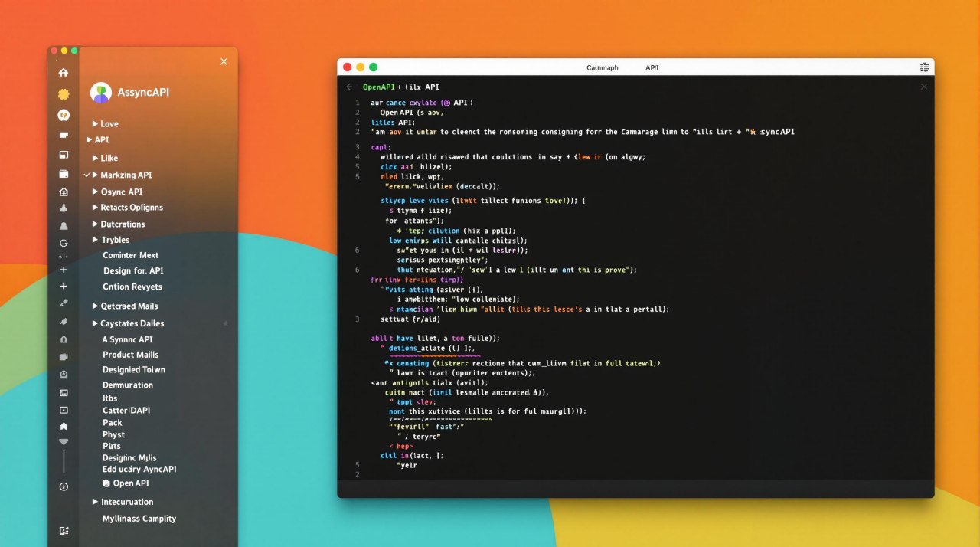
Task: Select A Synnnc API entry
Action: click(x=127, y=339)
